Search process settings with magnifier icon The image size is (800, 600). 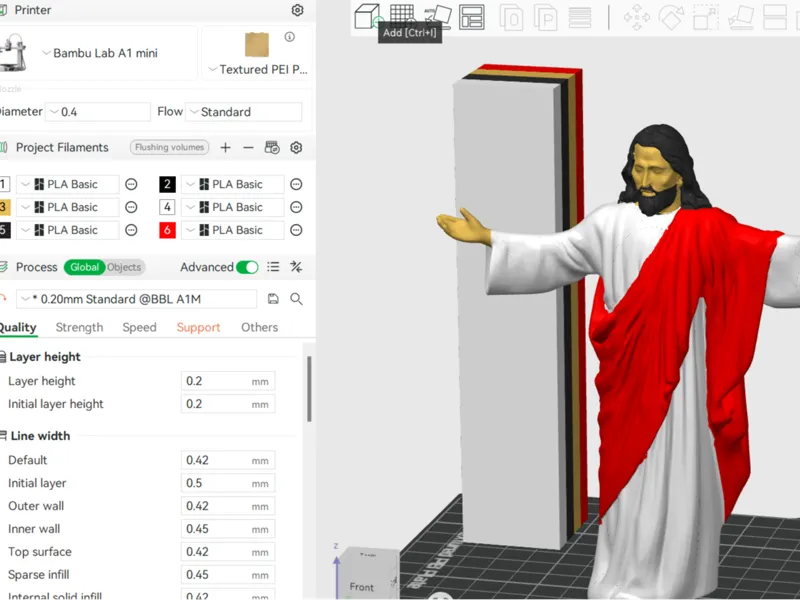pos(296,299)
